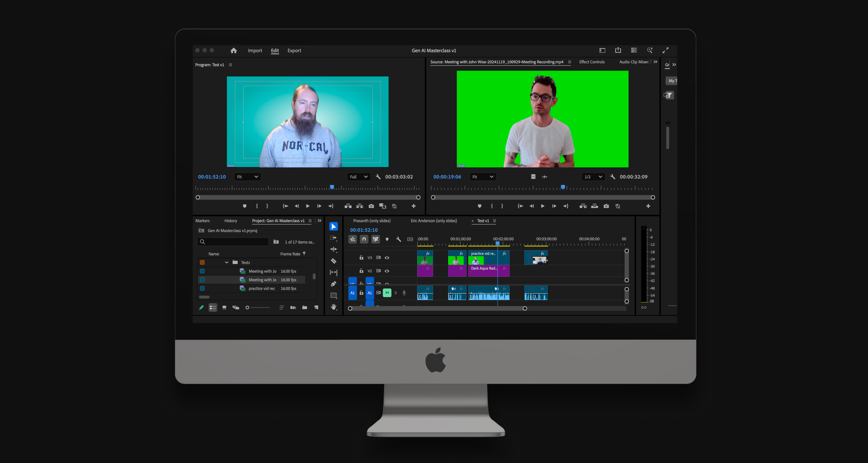Switch to the Effect Controls tab

(592, 62)
